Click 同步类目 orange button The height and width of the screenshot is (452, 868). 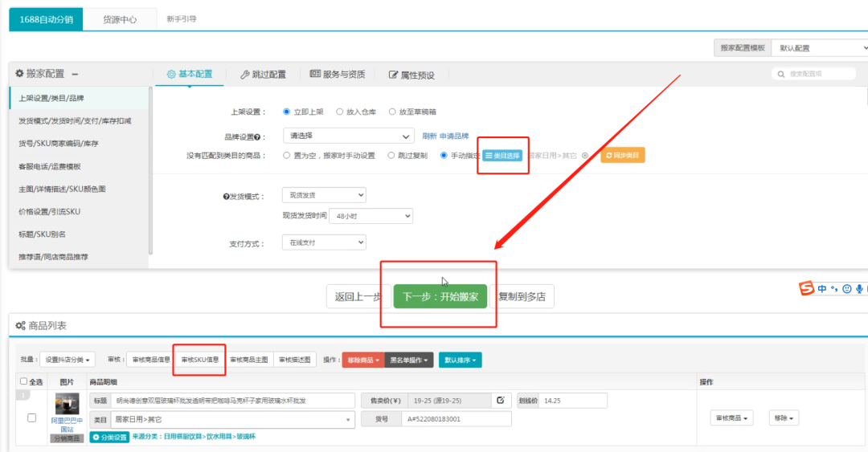click(623, 156)
